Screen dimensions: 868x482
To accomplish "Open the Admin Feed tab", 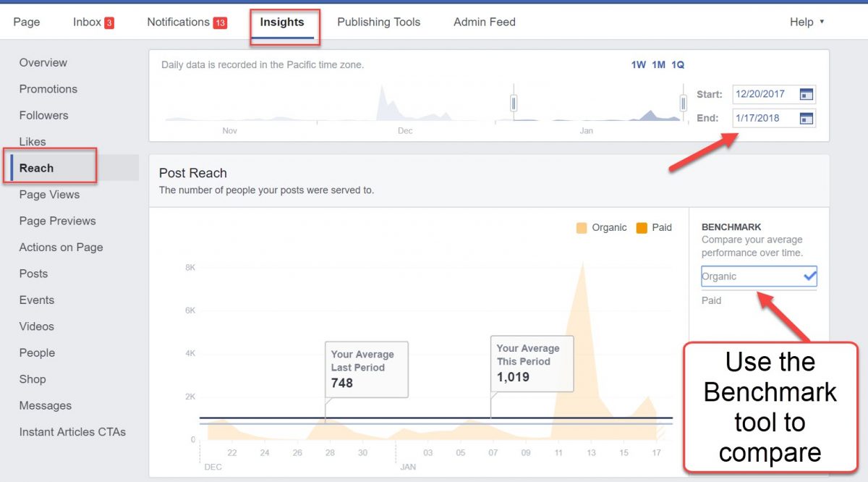I will (x=484, y=22).
